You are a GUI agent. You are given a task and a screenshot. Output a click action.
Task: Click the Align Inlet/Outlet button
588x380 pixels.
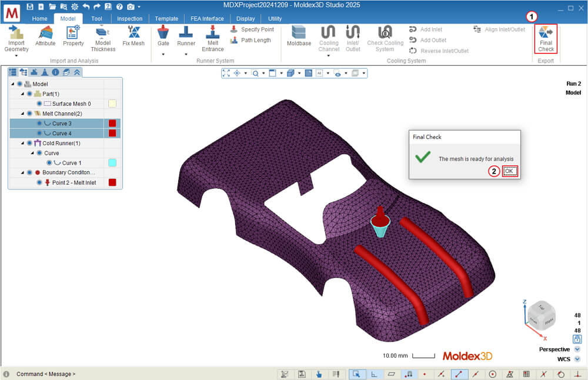(x=499, y=29)
